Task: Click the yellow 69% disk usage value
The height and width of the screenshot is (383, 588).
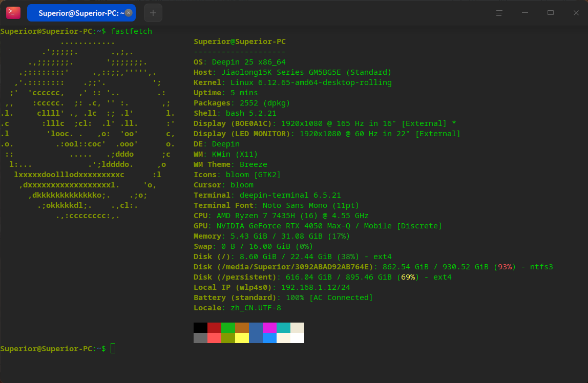Action: (x=408, y=277)
